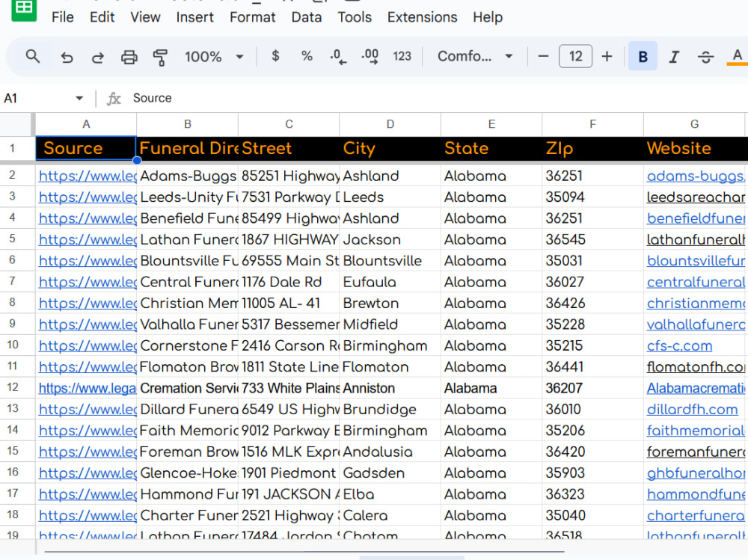Select the City header cell
The width and height of the screenshot is (748, 560).
click(x=390, y=148)
